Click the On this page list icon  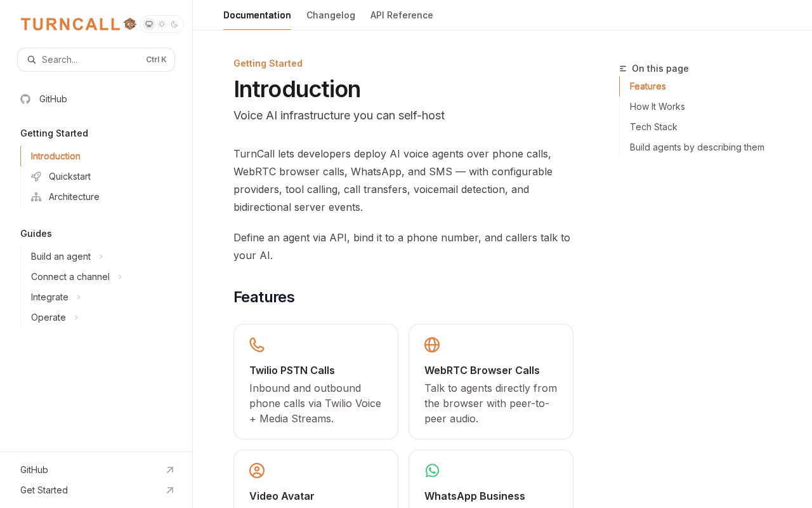pyautogui.click(x=623, y=69)
